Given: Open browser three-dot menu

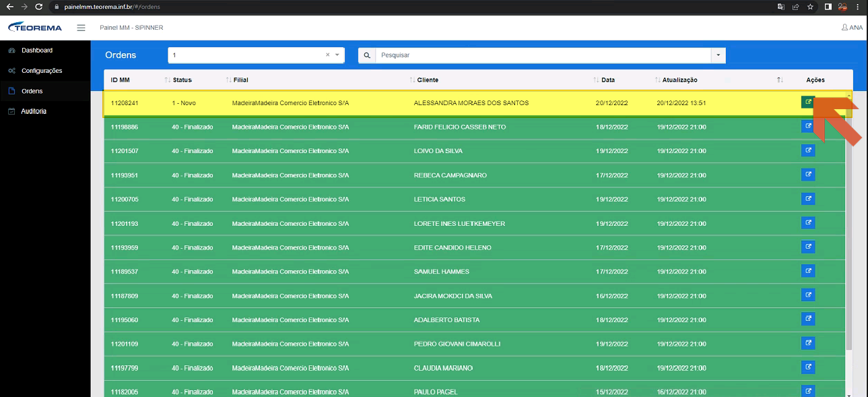Looking at the screenshot, I should pos(858,6).
